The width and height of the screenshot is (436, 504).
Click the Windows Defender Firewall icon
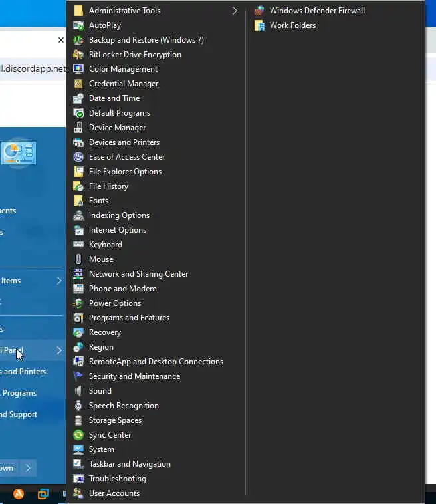click(x=259, y=11)
